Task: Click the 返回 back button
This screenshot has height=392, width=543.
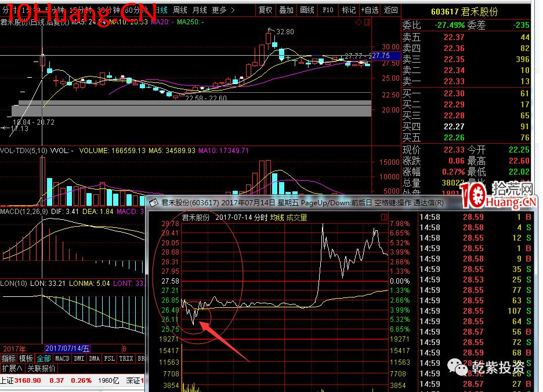Action: (390, 10)
